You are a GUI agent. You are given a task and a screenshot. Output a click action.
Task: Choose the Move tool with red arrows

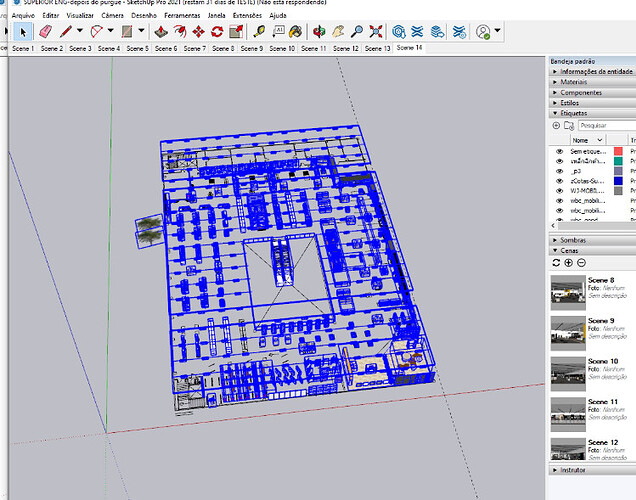click(198, 32)
